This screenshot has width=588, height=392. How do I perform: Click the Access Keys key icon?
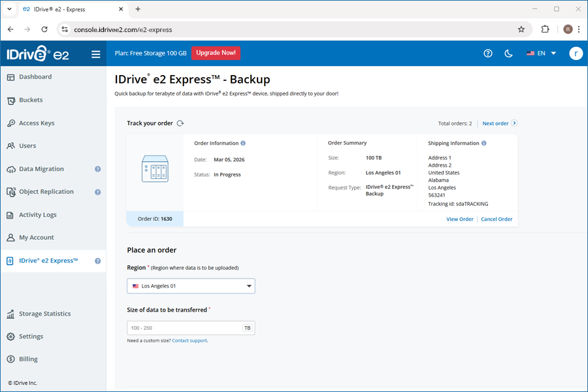[x=11, y=123]
